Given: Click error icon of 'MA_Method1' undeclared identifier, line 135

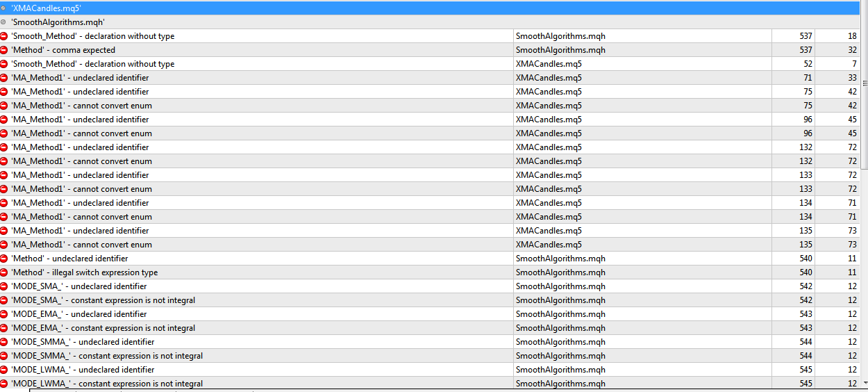Looking at the screenshot, I should click(x=4, y=230).
